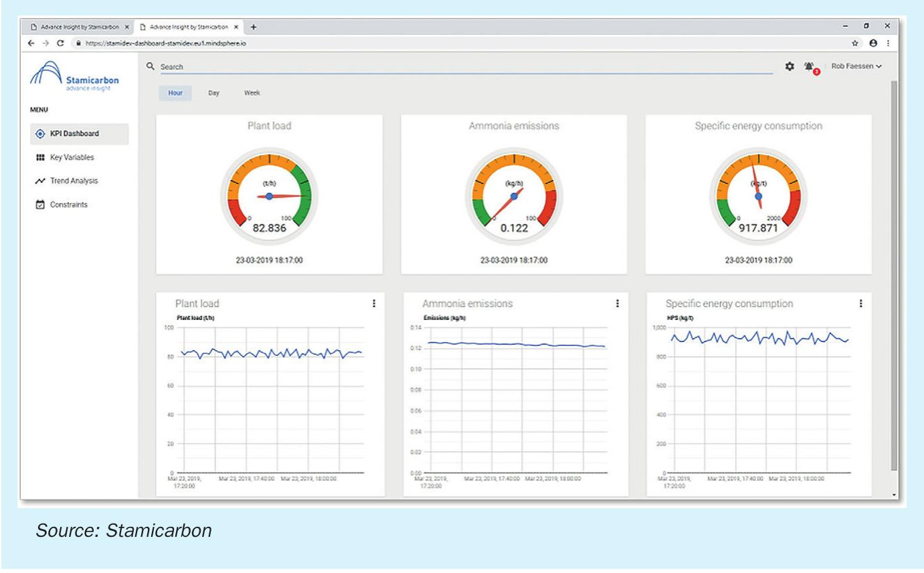Click the Emissions (kg/h) legend label
Viewport: 924px width, 573px height.
coord(445,318)
